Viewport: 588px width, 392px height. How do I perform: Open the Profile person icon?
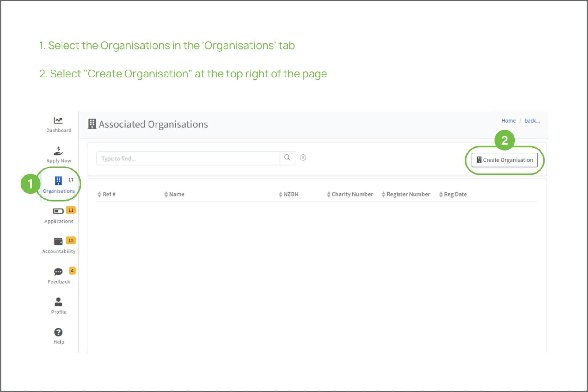click(58, 302)
